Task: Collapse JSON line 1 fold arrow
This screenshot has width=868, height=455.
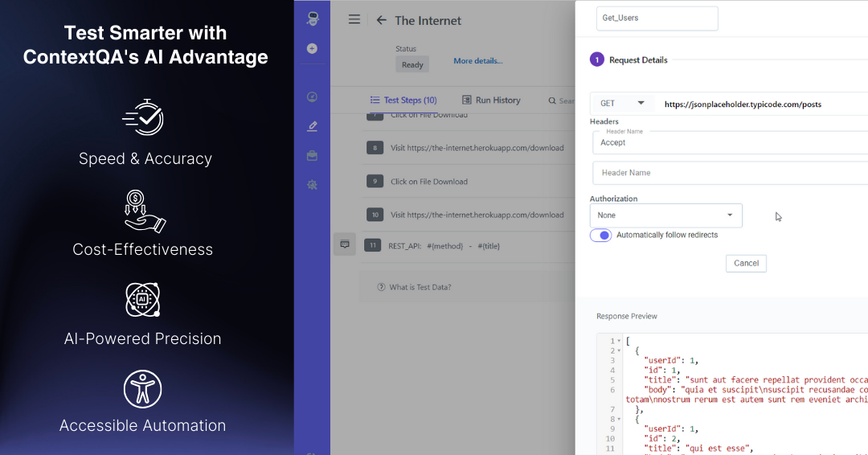Action: 619,341
